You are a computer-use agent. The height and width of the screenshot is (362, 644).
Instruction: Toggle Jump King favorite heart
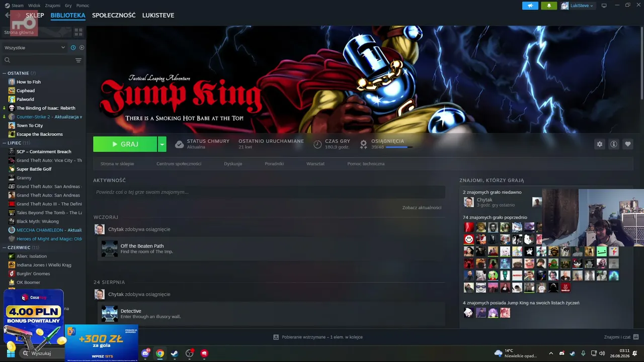click(x=627, y=144)
